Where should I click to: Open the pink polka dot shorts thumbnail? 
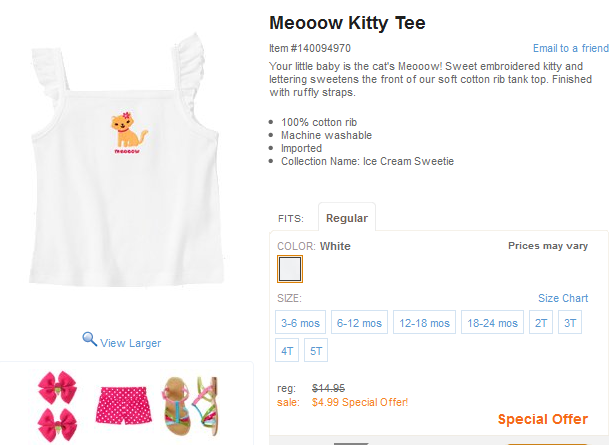click(x=124, y=402)
